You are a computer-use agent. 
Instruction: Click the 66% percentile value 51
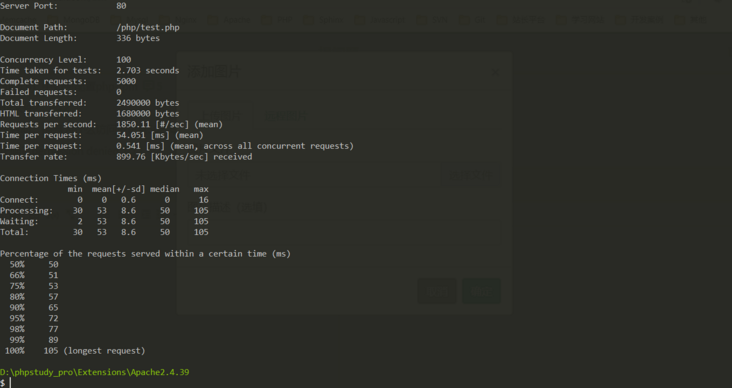[x=53, y=275]
